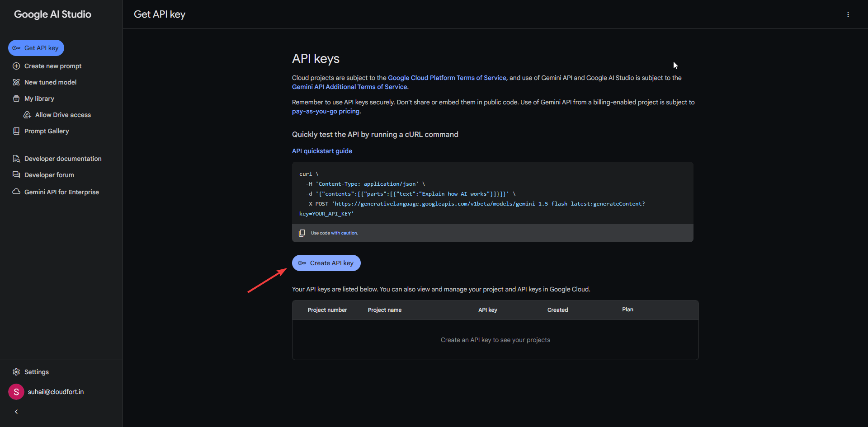The image size is (868, 427).
Task: Click the Allow Drive access icon
Action: (27, 115)
